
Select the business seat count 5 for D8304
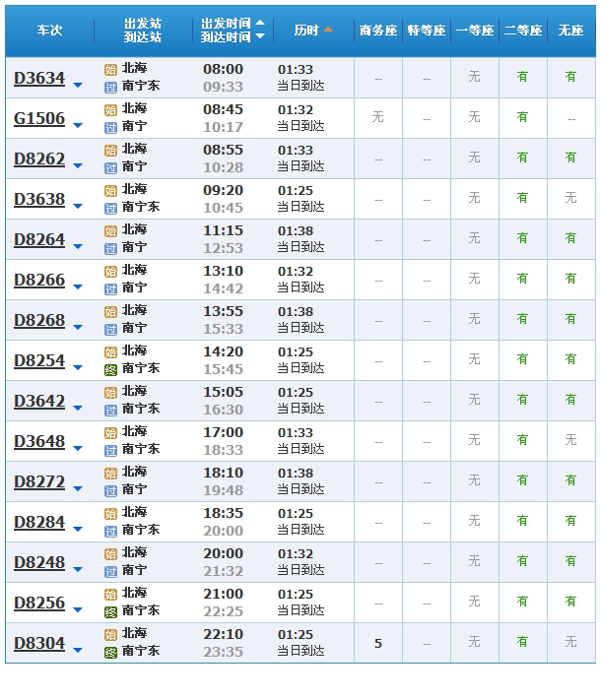click(378, 643)
